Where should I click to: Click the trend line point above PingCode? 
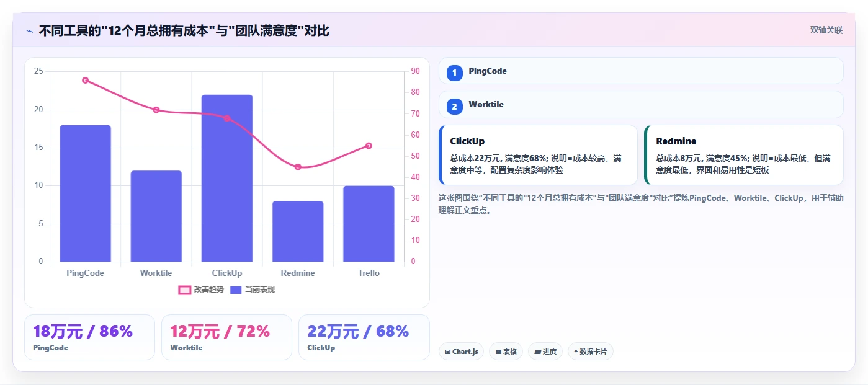(85, 80)
